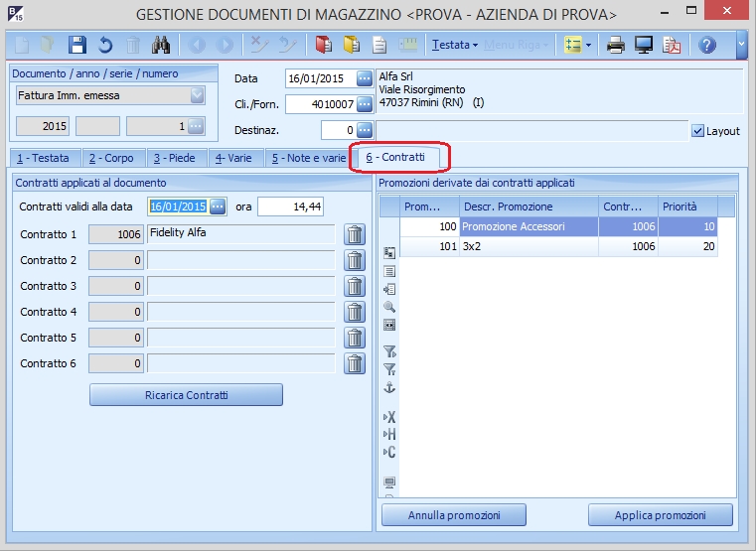Image resolution: width=756 pixels, height=551 pixels.
Task: Click the first funnel filter icon in the grid sidebar
Action: 389,351
